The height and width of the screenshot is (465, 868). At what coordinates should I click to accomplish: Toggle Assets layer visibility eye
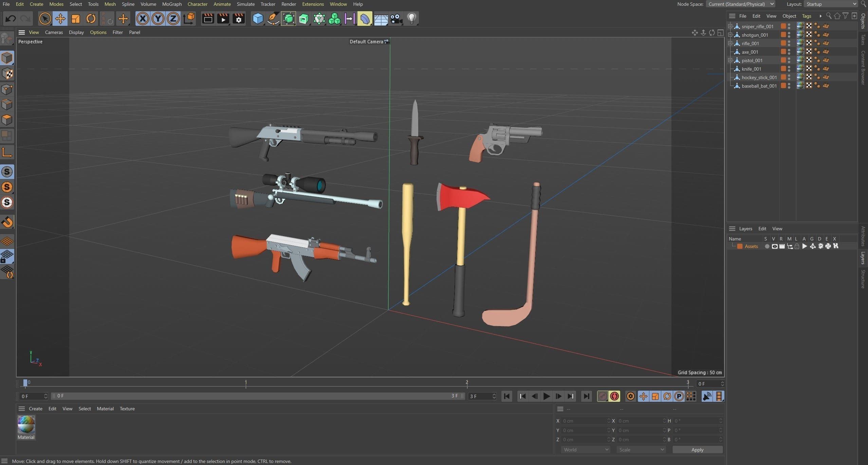click(x=774, y=246)
